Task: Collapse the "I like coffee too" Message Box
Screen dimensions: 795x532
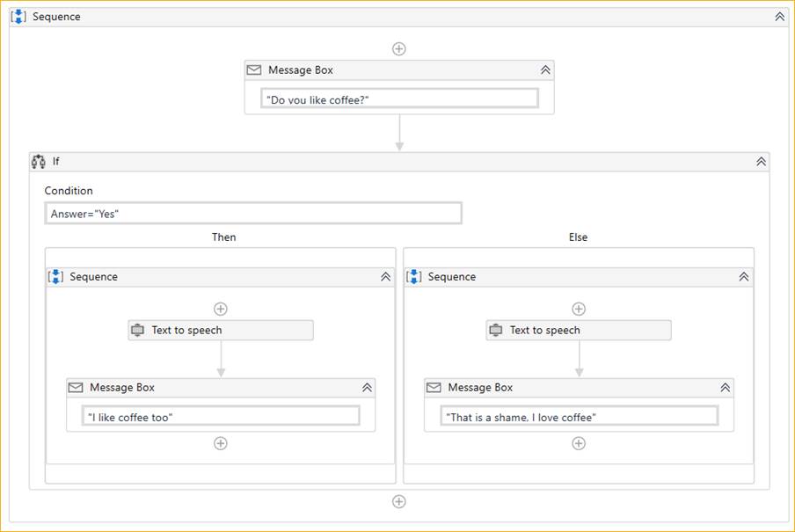Action: (x=367, y=388)
